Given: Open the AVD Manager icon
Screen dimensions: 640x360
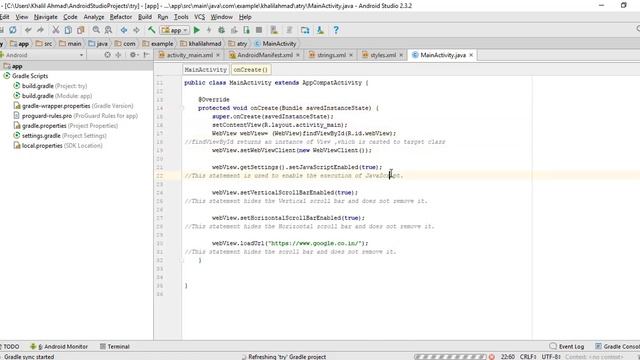Looking at the screenshot, I should (x=274, y=30).
